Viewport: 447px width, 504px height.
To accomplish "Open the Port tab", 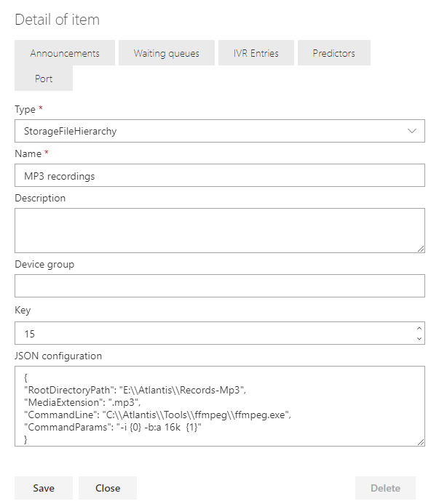I will pyautogui.click(x=44, y=79).
